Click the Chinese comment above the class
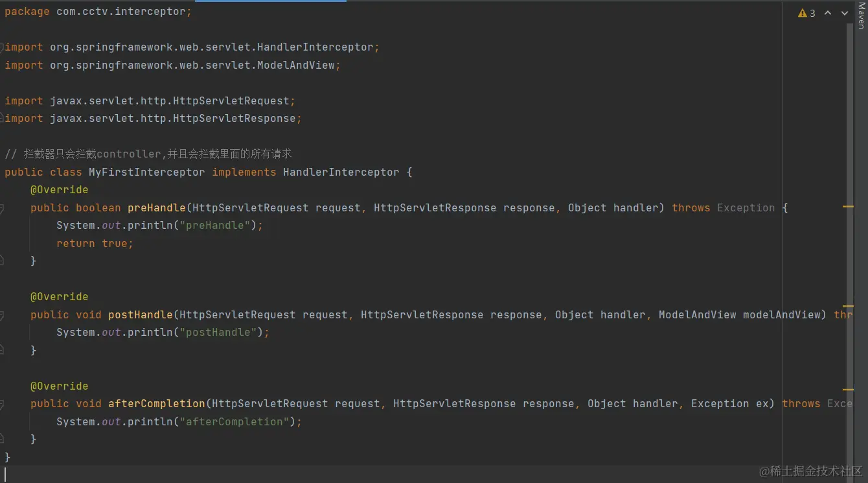This screenshot has width=868, height=483. (148, 154)
